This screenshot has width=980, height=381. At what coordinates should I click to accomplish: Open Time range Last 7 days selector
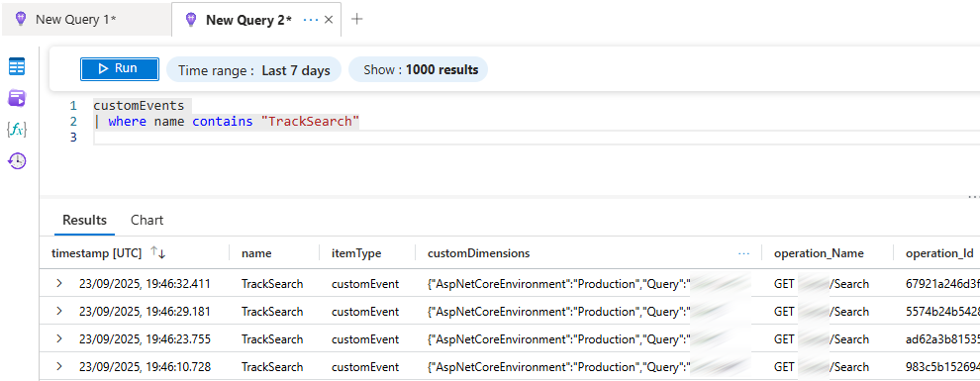pos(253,70)
